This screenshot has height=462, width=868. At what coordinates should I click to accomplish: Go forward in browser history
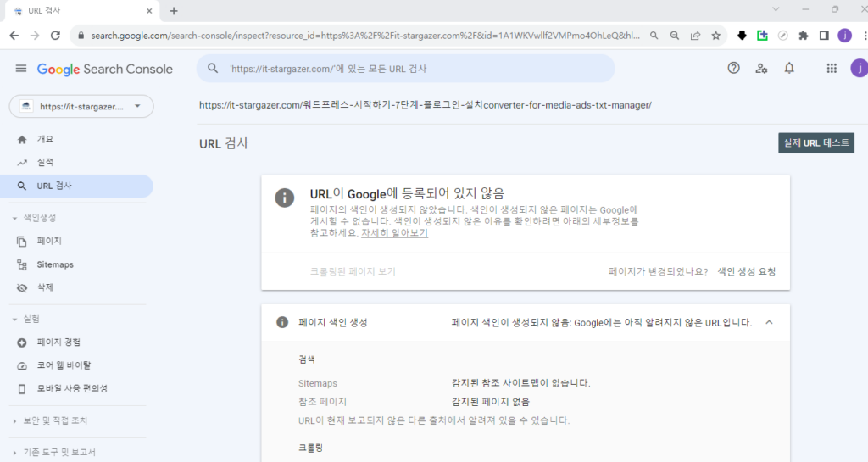(35, 36)
